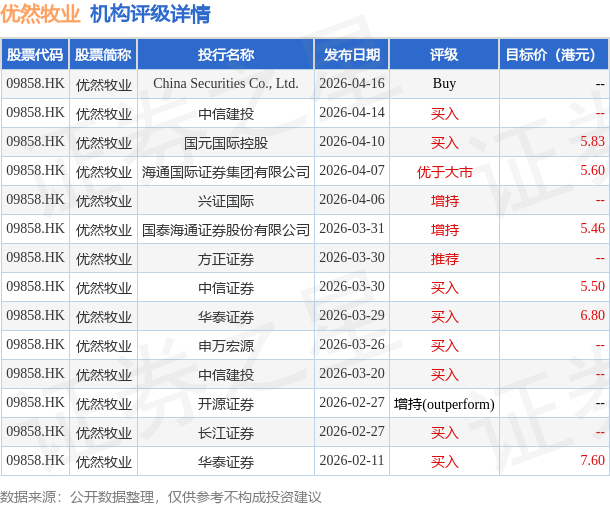The height and width of the screenshot is (506, 610).
Task: Click target price 5.83
Action: point(592,142)
